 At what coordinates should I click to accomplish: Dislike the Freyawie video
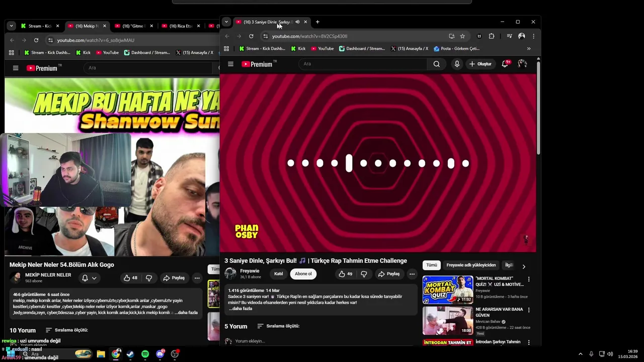coord(364,274)
